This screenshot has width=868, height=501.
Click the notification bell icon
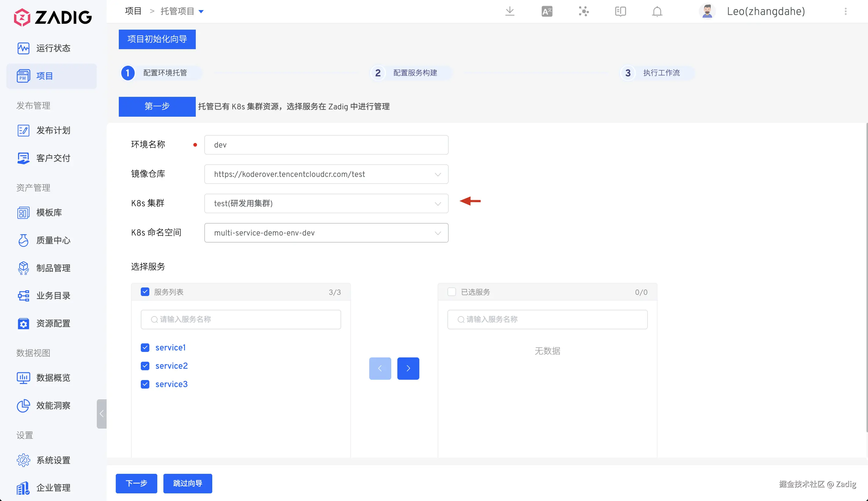pos(657,11)
